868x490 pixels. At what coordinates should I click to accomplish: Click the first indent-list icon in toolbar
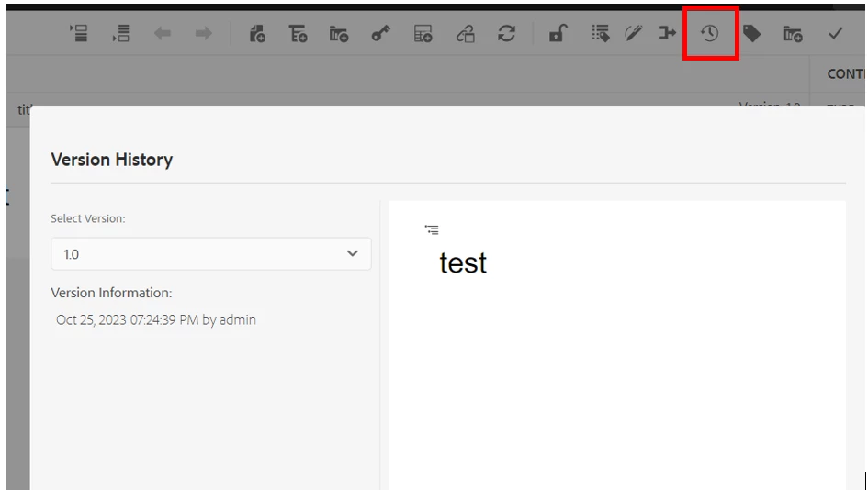click(79, 33)
